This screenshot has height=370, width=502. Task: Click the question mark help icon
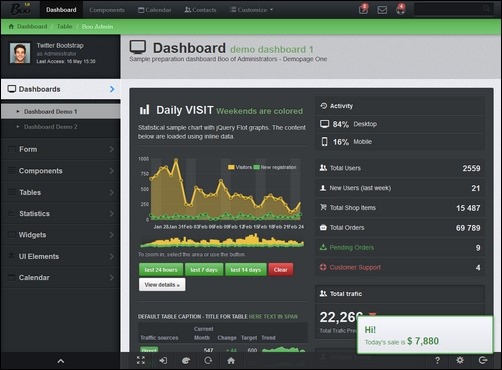[437, 360]
